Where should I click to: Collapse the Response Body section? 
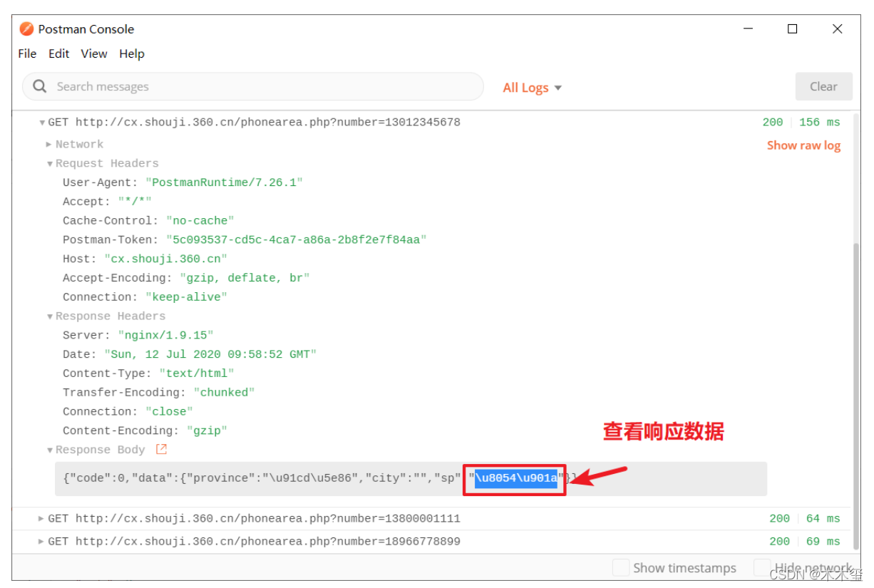point(50,450)
